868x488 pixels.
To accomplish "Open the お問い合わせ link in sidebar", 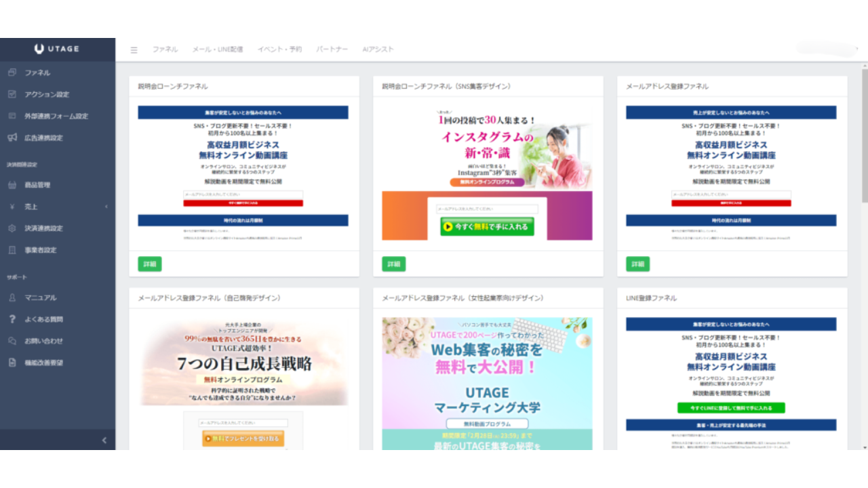I will click(x=43, y=341).
